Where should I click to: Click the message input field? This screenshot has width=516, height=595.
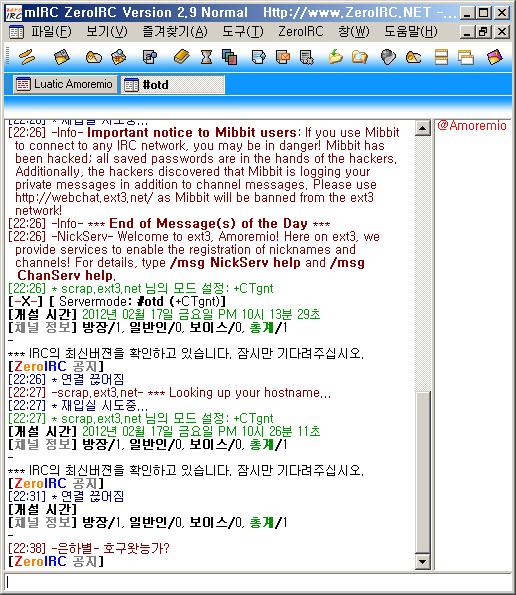point(258,582)
